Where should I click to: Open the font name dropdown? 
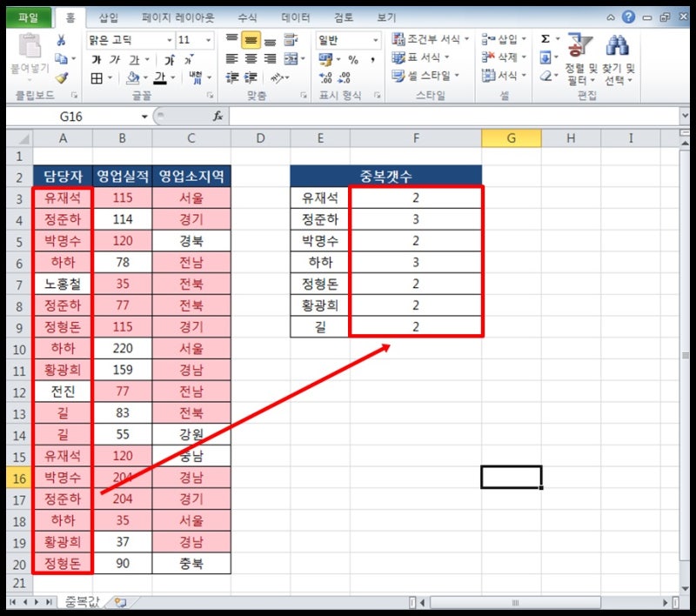point(169,40)
